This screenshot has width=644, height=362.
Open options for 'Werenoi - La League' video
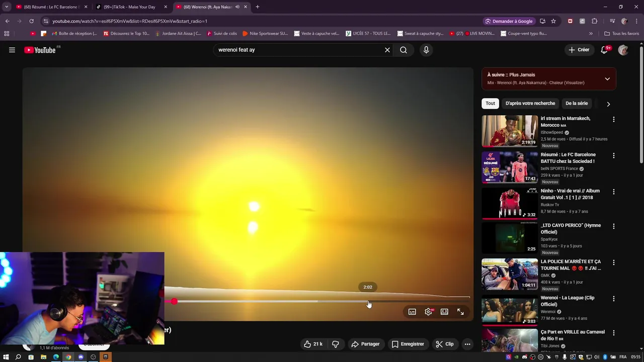tap(613, 299)
